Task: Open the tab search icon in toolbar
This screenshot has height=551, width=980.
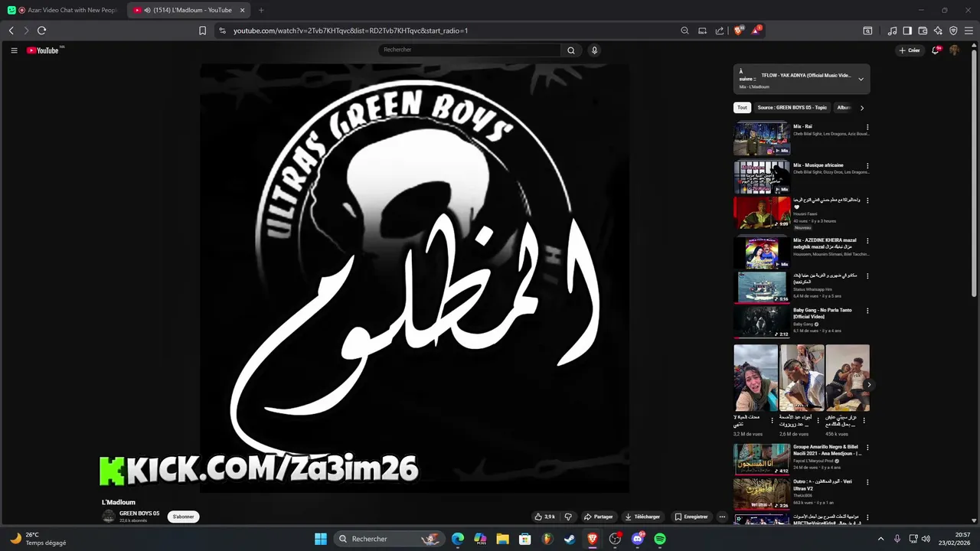Action: pos(867,31)
